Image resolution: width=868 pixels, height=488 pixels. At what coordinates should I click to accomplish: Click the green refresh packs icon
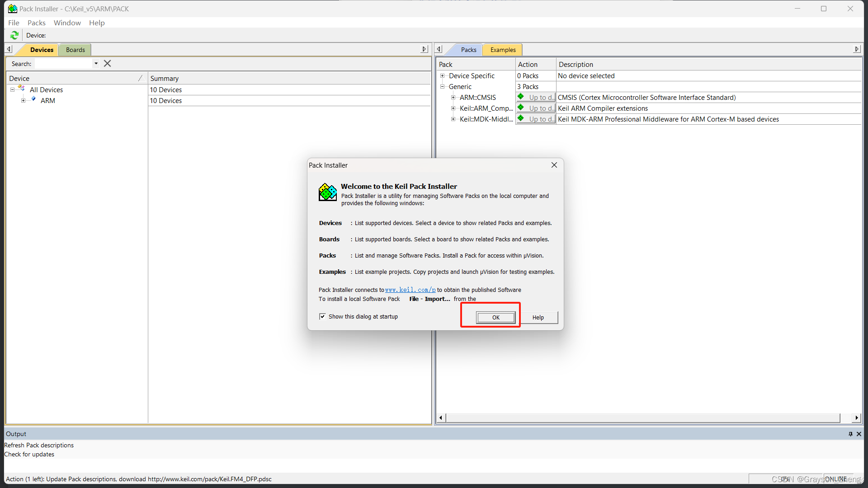click(14, 35)
